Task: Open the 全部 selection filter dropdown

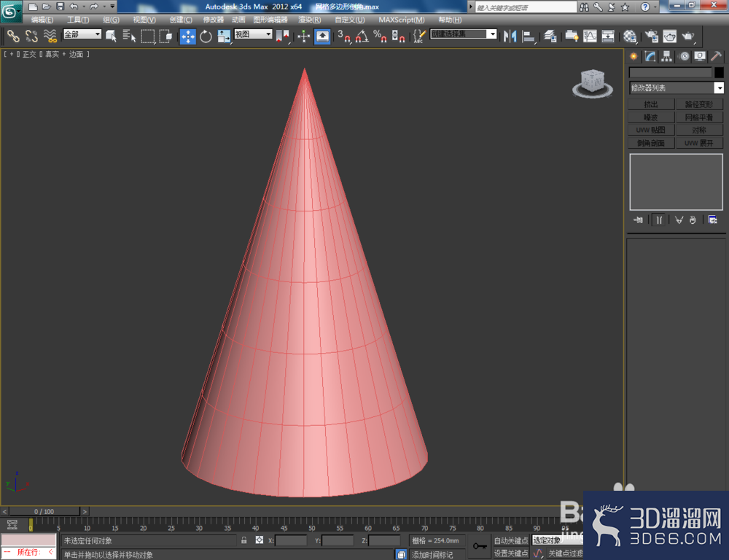Action: tap(82, 34)
